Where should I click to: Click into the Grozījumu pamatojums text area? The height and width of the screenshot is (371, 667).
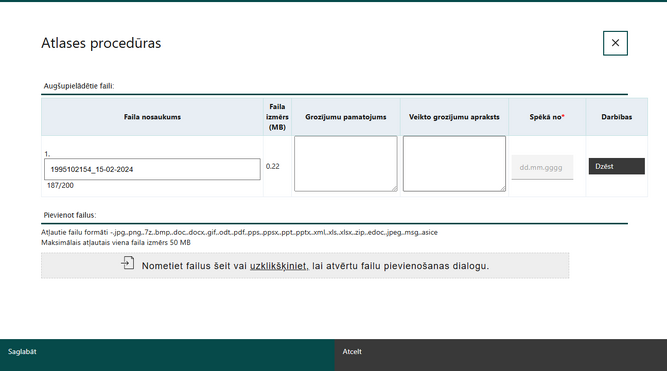coord(346,164)
